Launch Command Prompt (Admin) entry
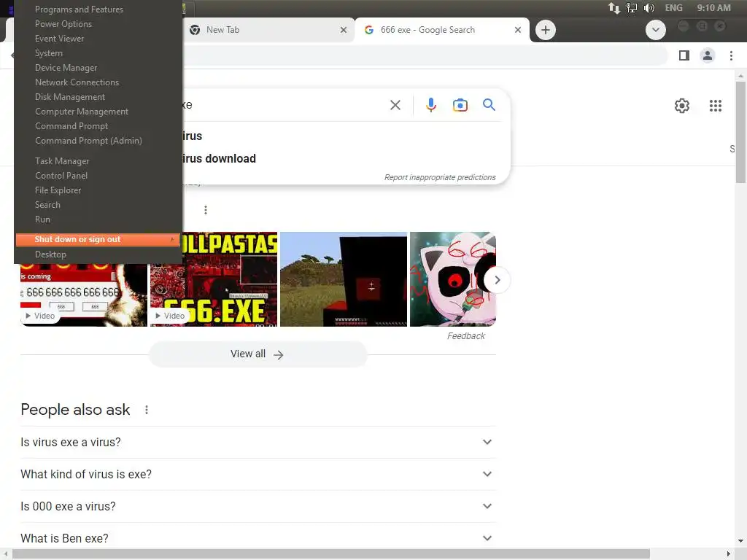Image resolution: width=747 pixels, height=560 pixels. (x=88, y=141)
